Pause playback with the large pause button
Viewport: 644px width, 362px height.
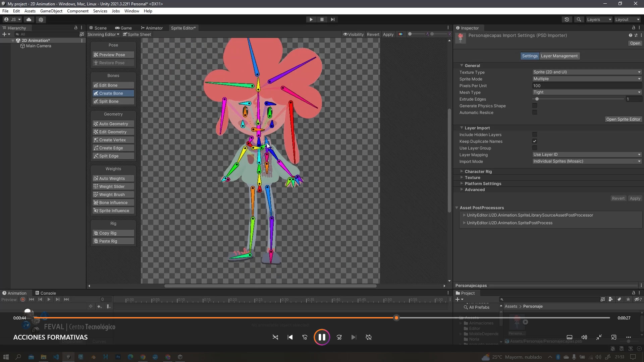[x=322, y=337]
